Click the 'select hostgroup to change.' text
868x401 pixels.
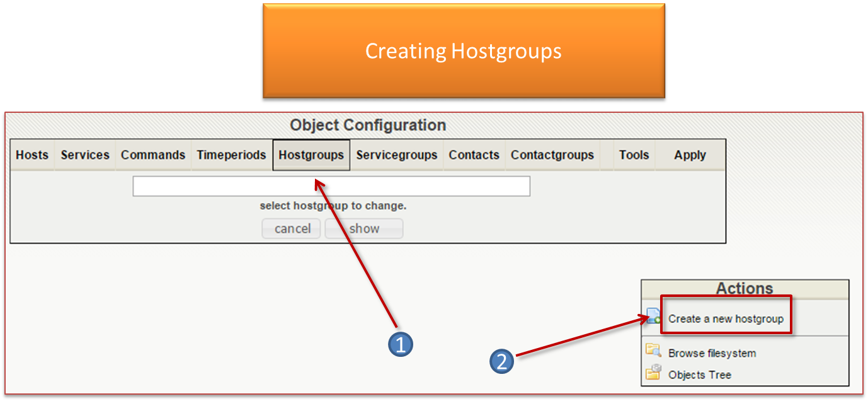pos(333,206)
